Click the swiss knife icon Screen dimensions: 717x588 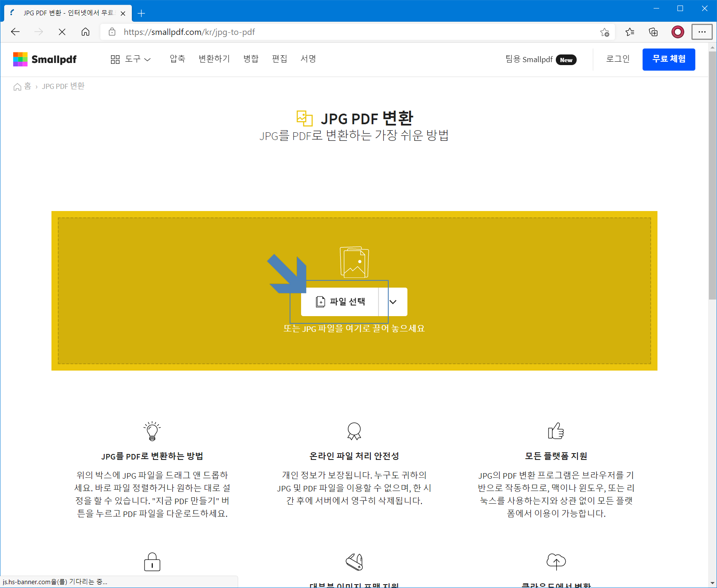[354, 562]
